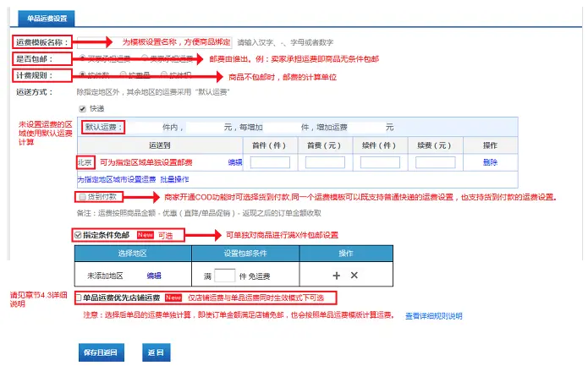Click the 运费模板名称： label
Image resolution: width=588 pixels, height=366 pixels.
[42, 42]
